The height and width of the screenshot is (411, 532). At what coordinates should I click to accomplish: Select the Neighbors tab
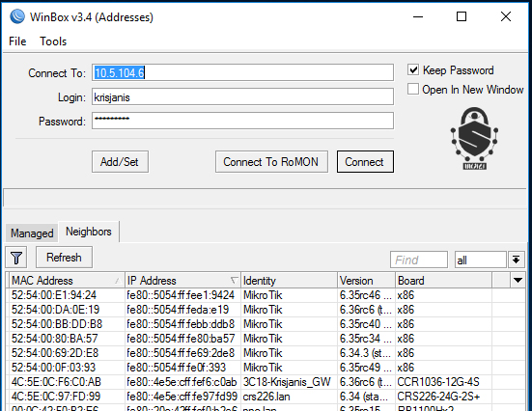pos(89,232)
